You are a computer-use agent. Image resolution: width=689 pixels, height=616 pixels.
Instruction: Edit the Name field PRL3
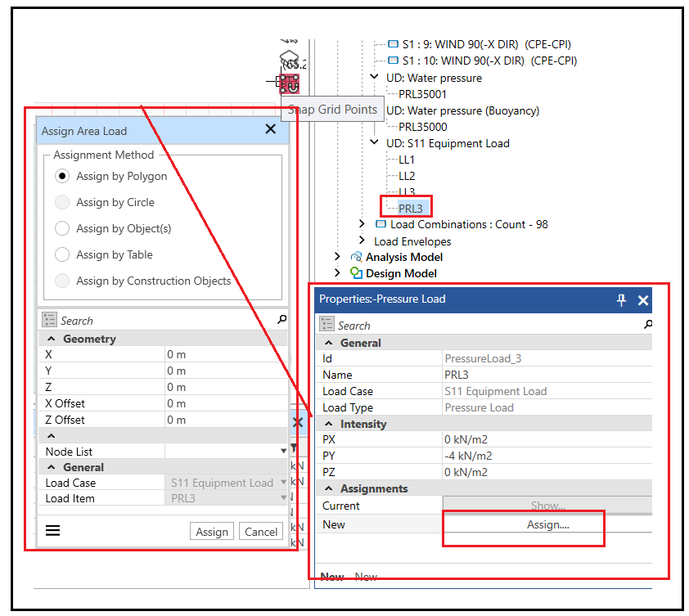click(x=547, y=375)
